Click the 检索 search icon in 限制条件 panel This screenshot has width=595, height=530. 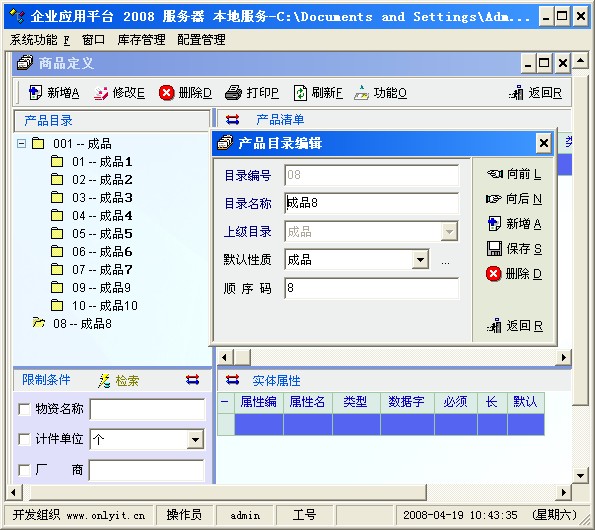[x=104, y=381]
